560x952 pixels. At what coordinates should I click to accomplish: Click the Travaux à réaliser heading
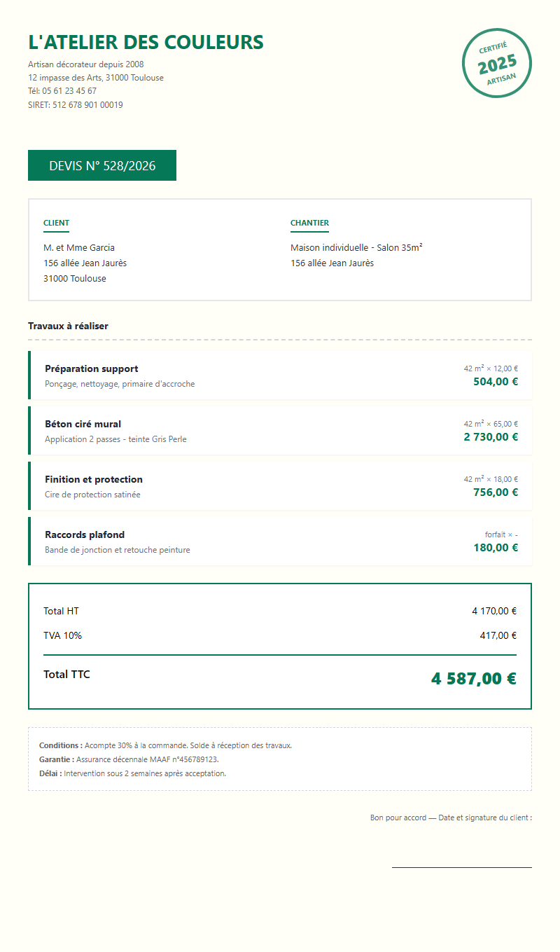click(68, 326)
